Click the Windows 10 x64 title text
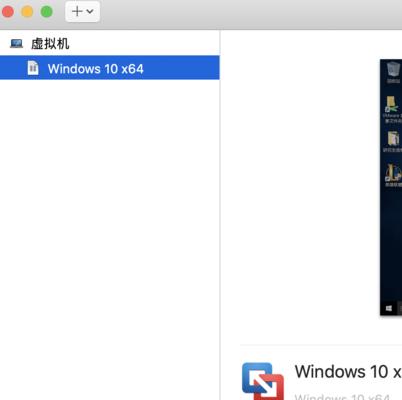The image size is (402, 400). click(x=348, y=371)
